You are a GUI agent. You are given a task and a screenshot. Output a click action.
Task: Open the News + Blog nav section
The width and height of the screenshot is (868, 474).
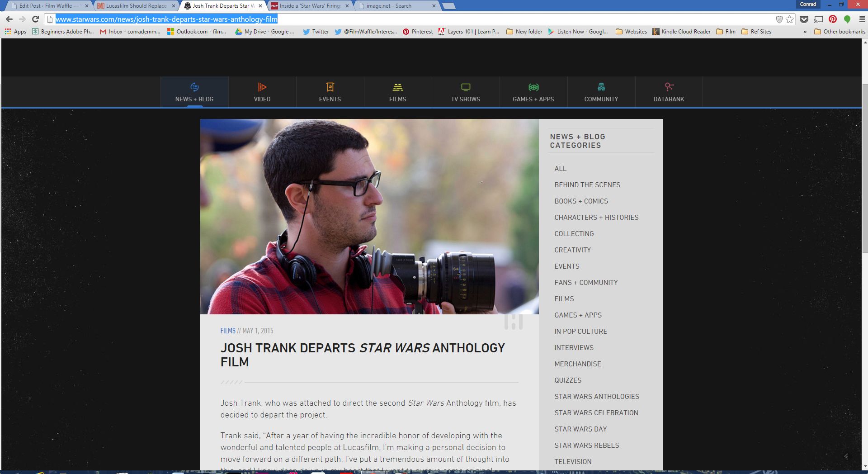point(194,92)
